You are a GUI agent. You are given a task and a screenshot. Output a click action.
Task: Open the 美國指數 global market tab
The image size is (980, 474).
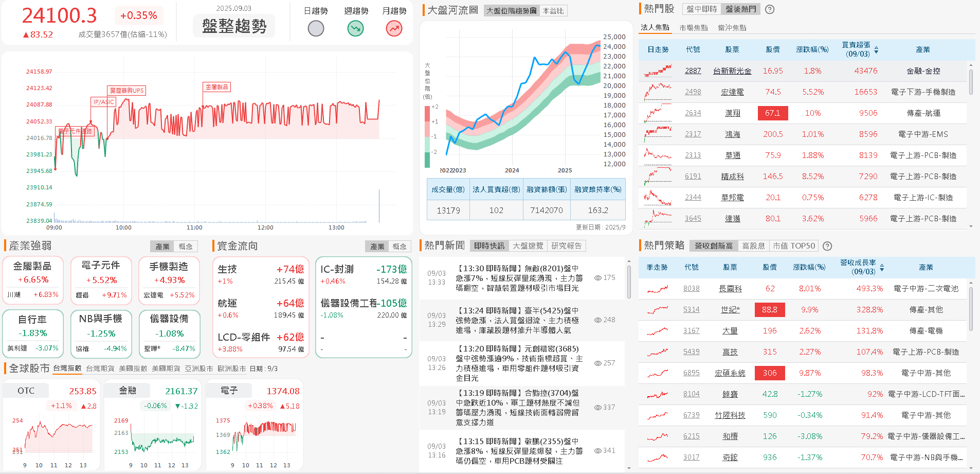coord(133,368)
